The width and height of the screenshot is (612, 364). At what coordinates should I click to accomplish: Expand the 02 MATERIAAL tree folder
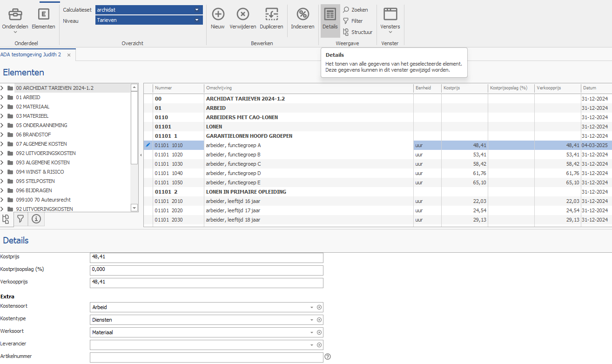(3, 107)
